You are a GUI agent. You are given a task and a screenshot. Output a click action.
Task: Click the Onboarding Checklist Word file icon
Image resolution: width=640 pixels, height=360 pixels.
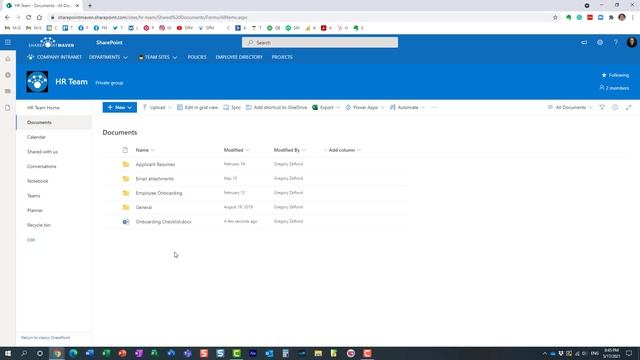coord(126,222)
